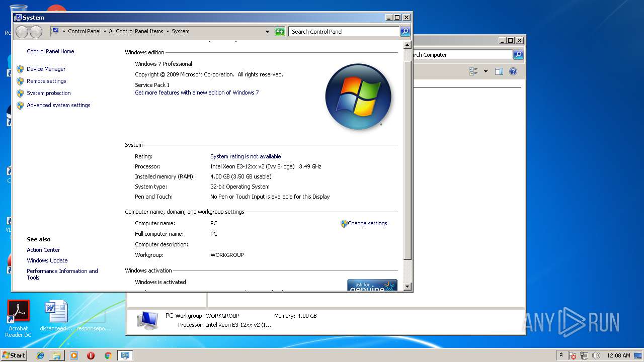Click the Search Control Panel field
Screen dimensions: 644x362
tap(345, 32)
